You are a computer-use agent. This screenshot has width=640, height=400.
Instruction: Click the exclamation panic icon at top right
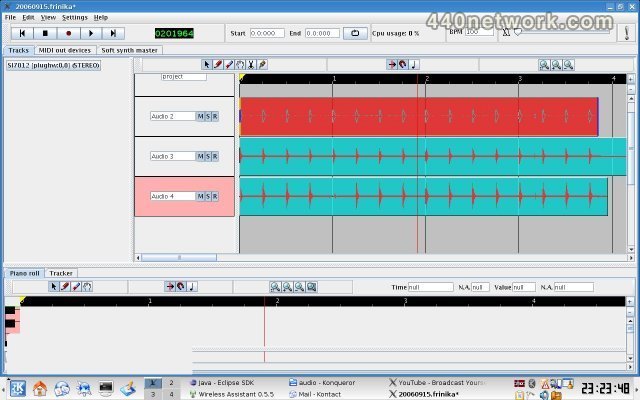coord(627,33)
